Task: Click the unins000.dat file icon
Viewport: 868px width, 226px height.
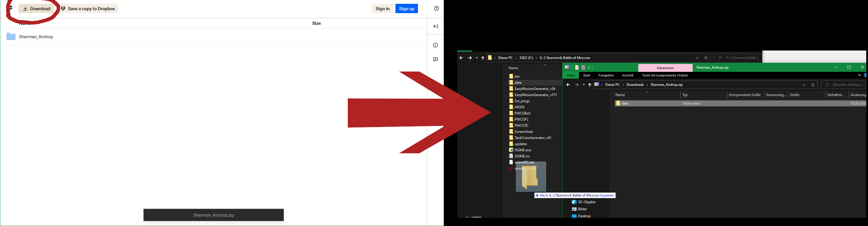Action: point(511,162)
